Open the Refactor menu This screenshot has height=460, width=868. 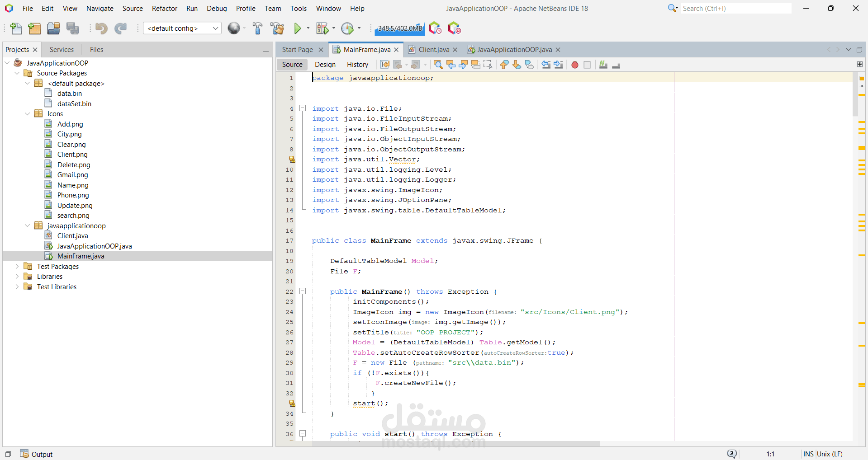pos(165,8)
